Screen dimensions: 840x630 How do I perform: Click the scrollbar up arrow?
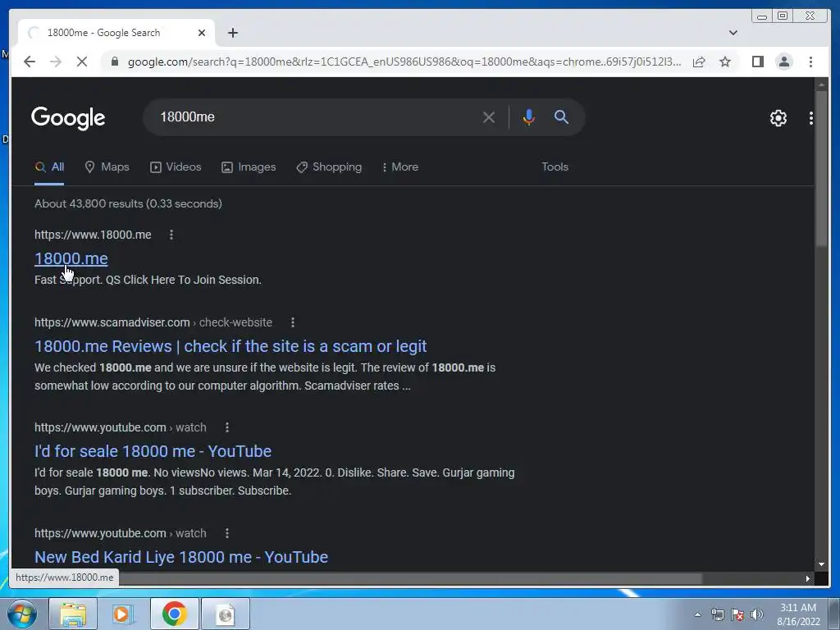pyautogui.click(x=820, y=84)
